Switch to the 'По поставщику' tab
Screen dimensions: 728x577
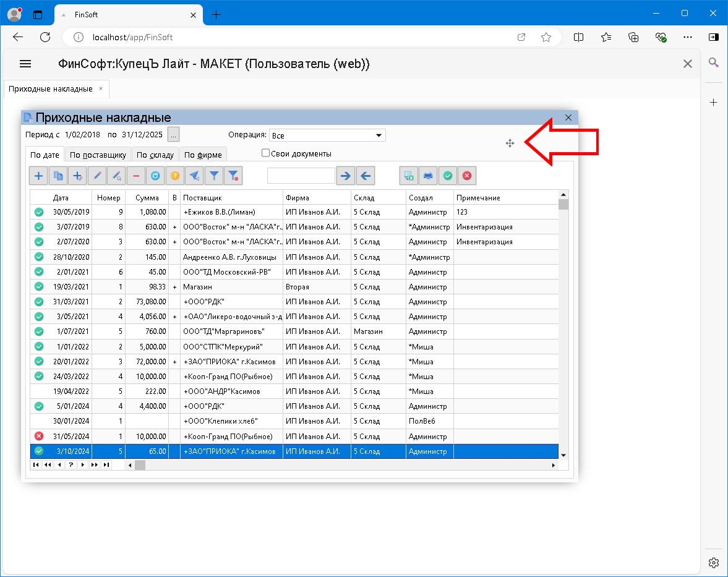pyautogui.click(x=98, y=155)
